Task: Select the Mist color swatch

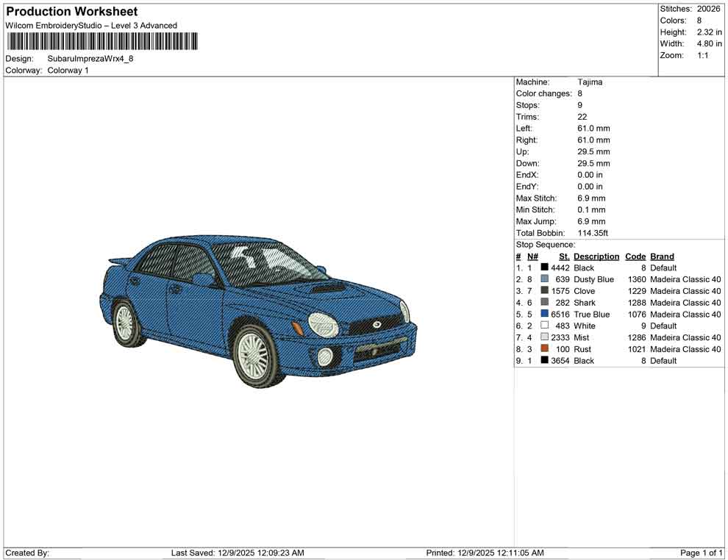Action: pos(545,337)
